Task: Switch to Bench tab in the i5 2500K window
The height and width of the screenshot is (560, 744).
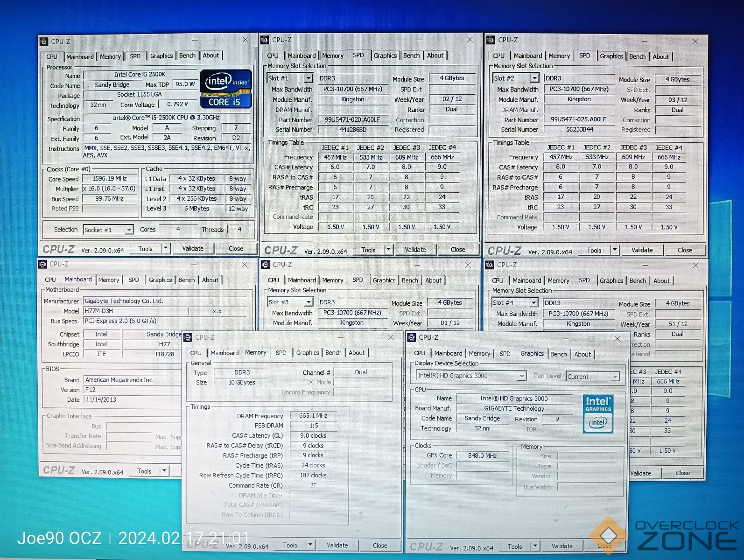Action: (x=187, y=56)
